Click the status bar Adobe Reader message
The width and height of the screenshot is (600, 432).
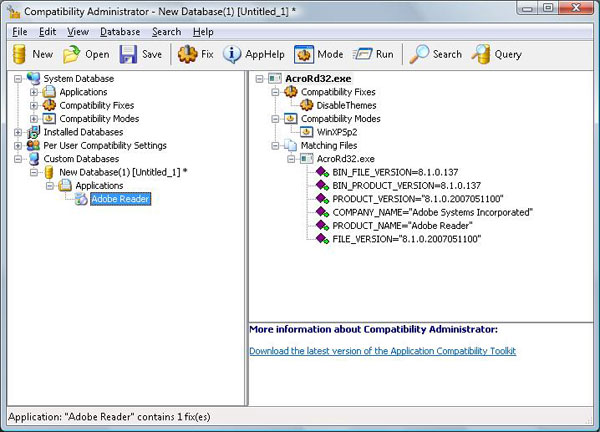109,417
